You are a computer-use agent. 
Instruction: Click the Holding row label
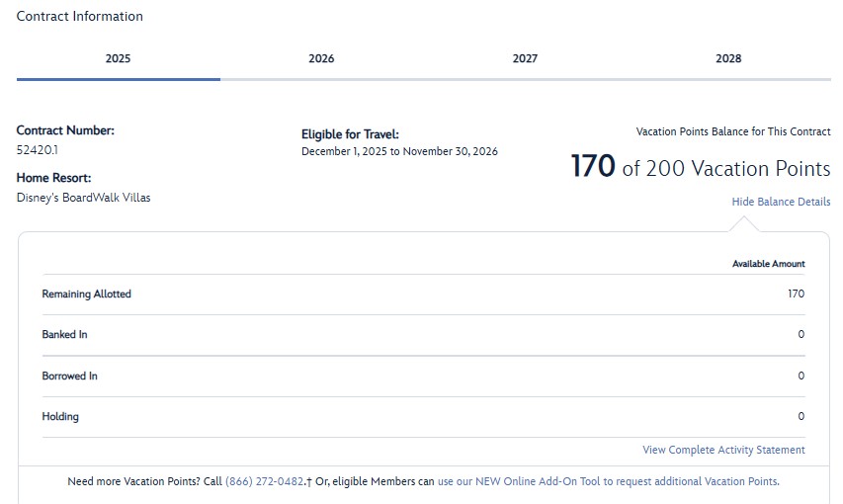[60, 417]
